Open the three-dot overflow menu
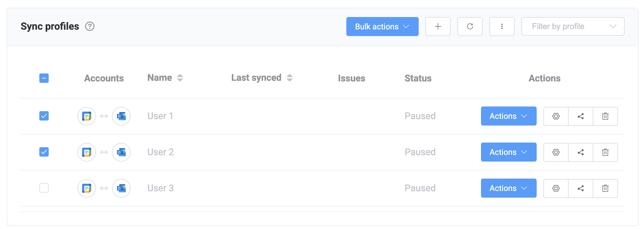Viewport: 644px width, 229px height. pyautogui.click(x=502, y=26)
